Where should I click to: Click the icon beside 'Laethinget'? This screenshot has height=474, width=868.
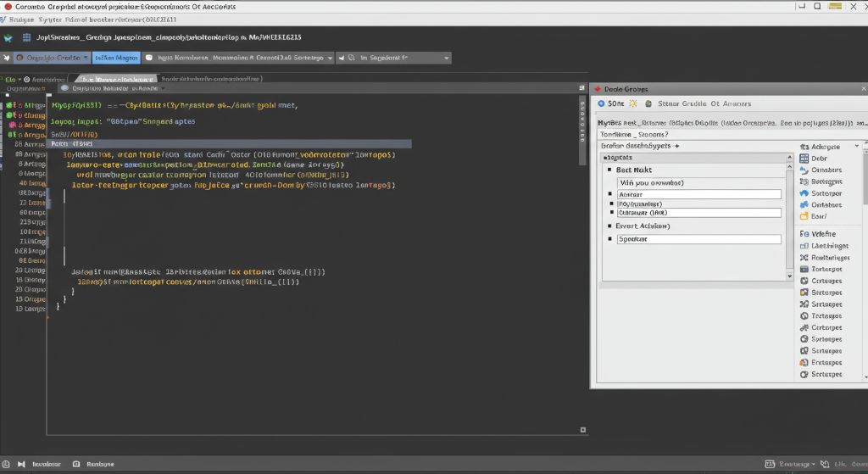804,246
